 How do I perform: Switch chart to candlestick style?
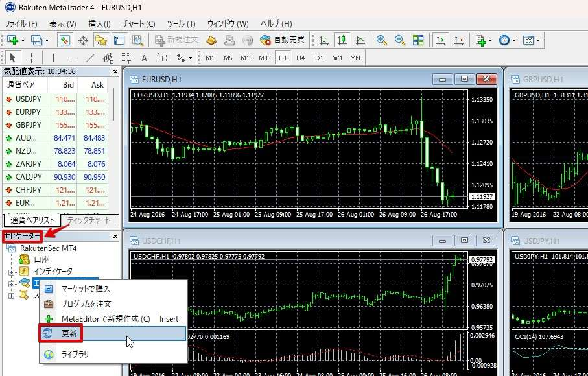click(342, 40)
